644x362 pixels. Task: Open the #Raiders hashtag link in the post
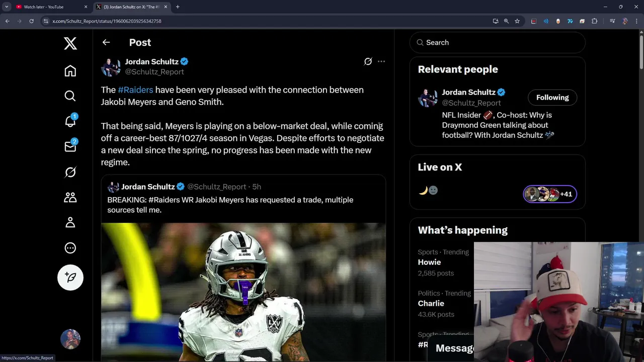[135, 90]
